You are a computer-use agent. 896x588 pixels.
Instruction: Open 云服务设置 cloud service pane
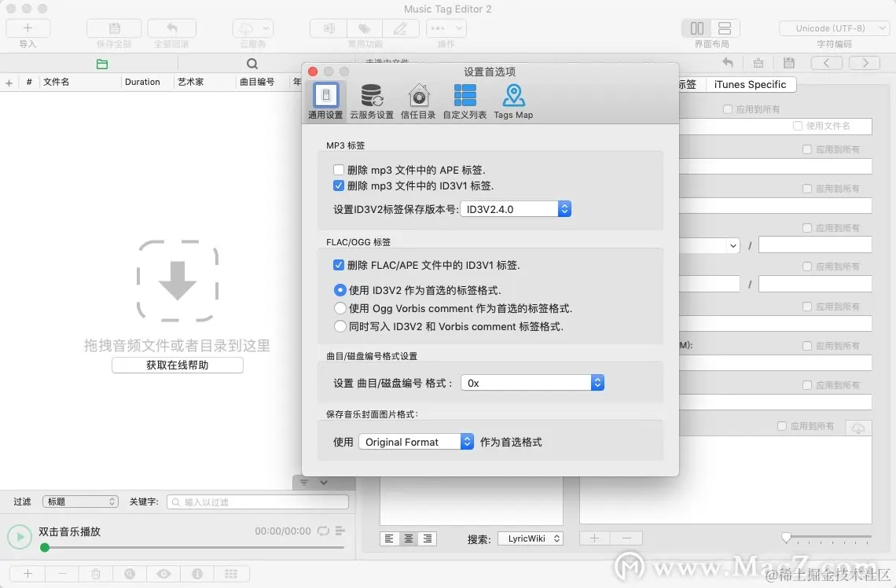click(372, 101)
